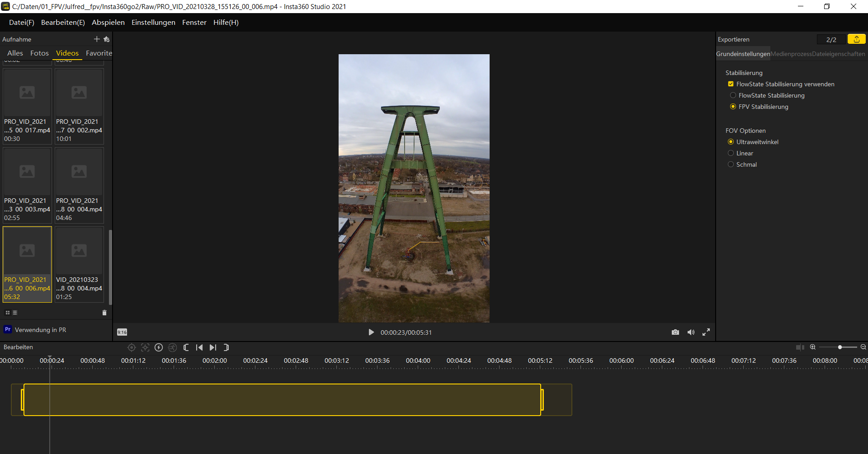
Task: Switch to the Fotos tab
Action: coord(39,53)
